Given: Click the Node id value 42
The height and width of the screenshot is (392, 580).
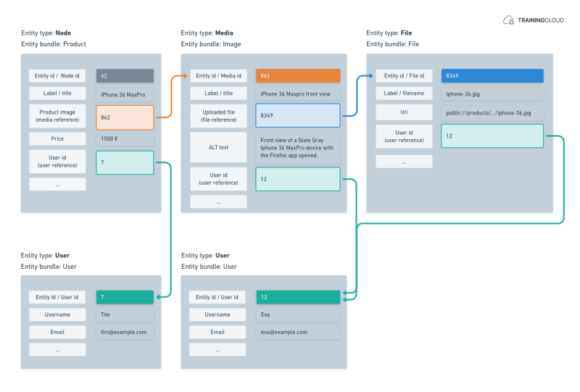Looking at the screenshot, I should [125, 76].
